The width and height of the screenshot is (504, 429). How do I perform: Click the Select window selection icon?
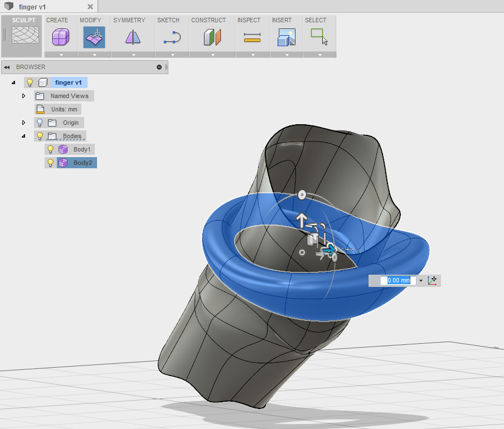[319, 37]
